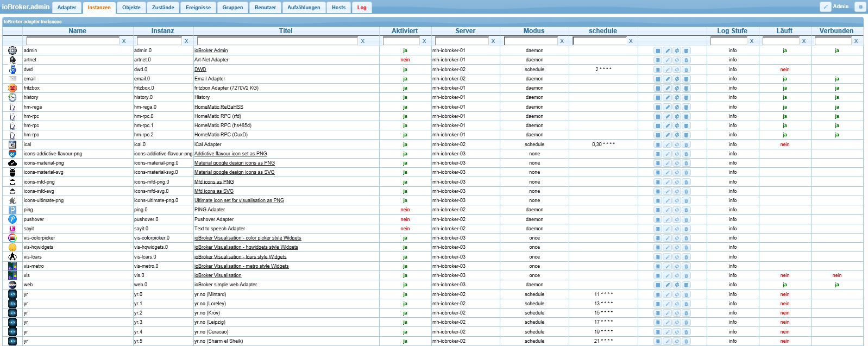Switch to the Gruppen tab

232,8
